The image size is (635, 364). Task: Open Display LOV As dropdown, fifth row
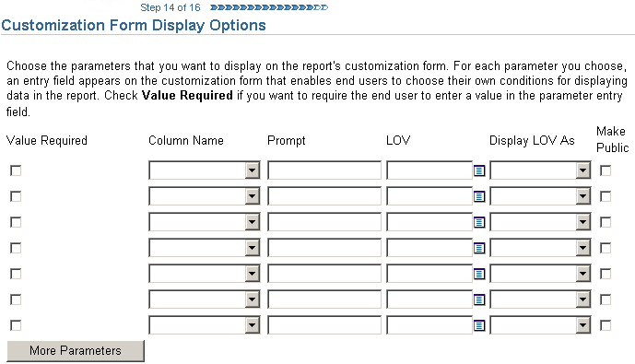(540, 274)
